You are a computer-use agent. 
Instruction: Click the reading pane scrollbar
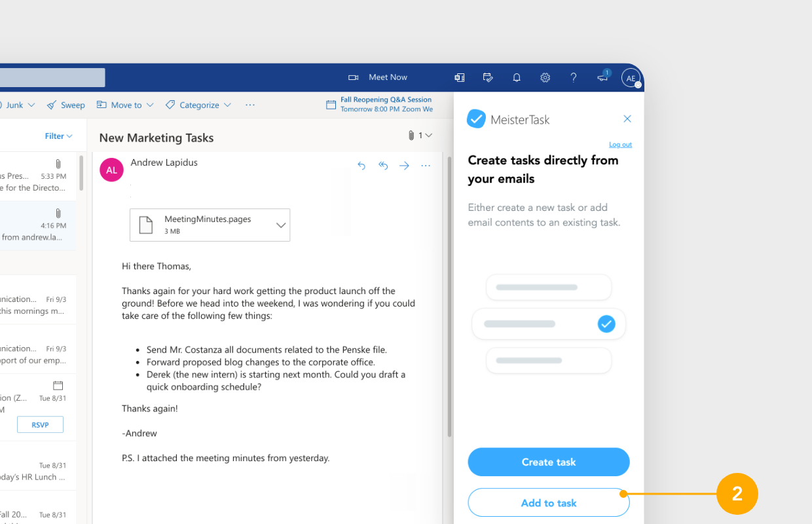coord(449,297)
